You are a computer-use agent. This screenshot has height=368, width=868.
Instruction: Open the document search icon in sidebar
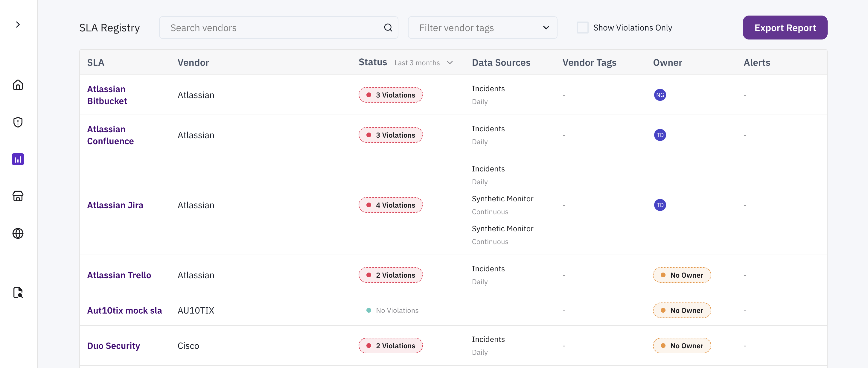tap(18, 293)
